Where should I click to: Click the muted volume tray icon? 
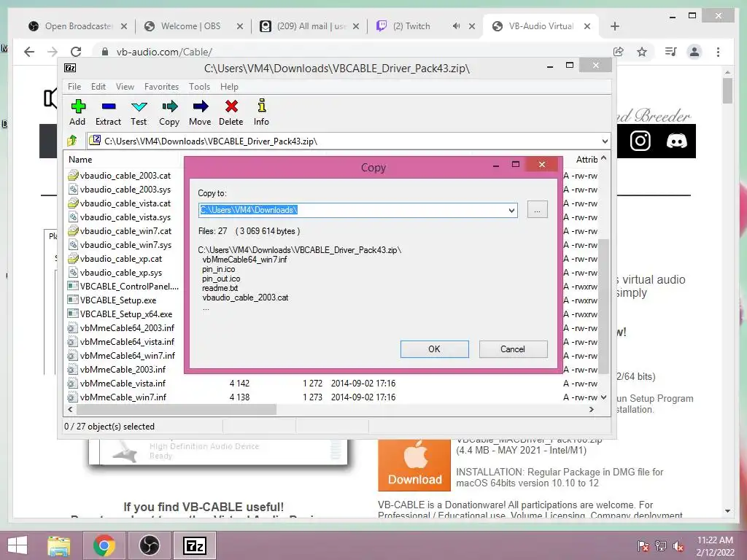click(678, 546)
